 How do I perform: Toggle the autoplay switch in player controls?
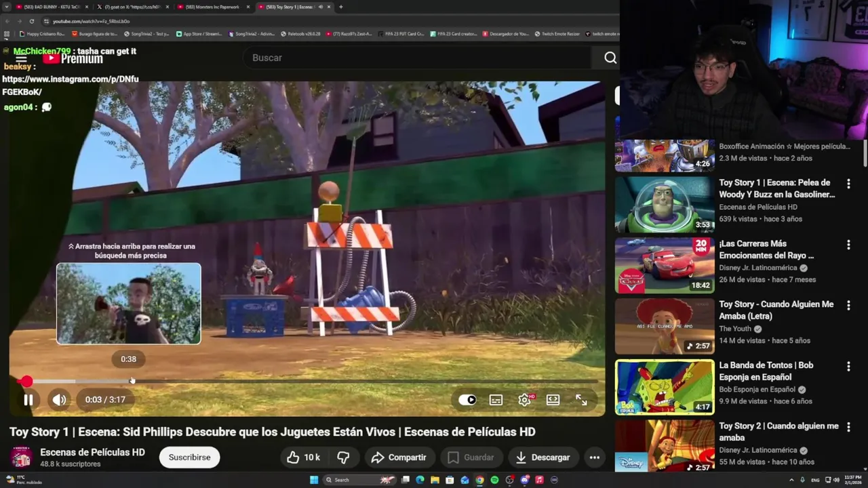click(x=467, y=400)
